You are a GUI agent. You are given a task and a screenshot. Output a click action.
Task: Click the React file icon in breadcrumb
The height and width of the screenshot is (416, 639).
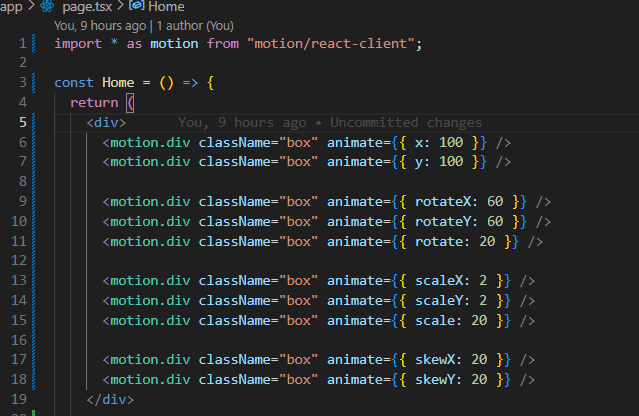pyautogui.click(x=47, y=6)
